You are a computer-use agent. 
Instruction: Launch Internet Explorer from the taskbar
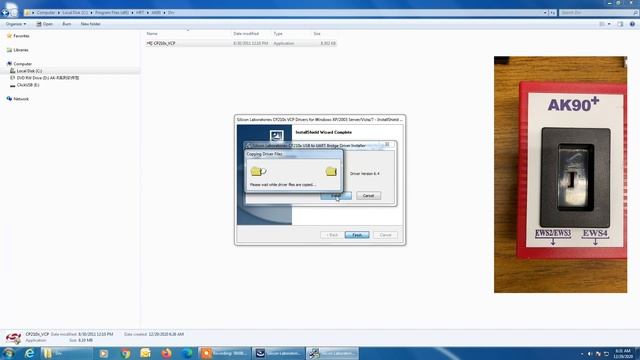(x=29, y=353)
